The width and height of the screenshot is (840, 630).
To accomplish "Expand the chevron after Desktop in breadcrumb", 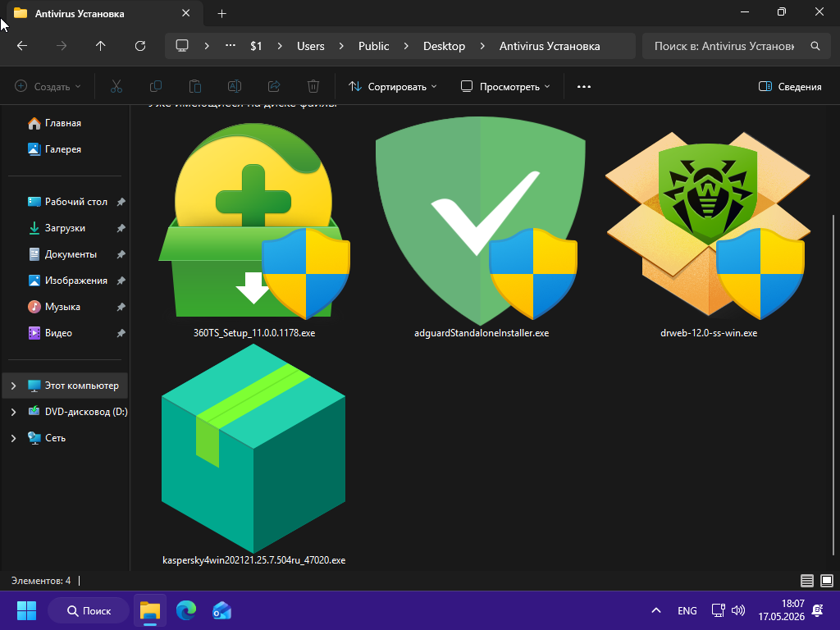I will tap(482, 46).
